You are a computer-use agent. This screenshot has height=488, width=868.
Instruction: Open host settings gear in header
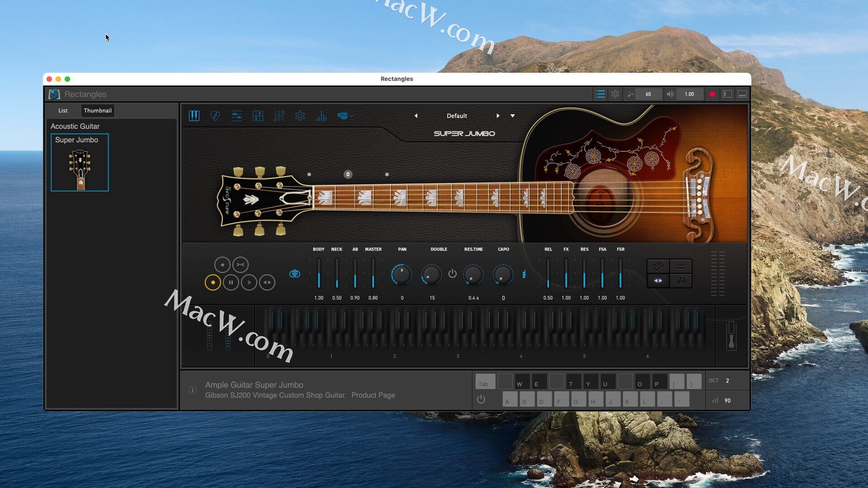tap(615, 94)
